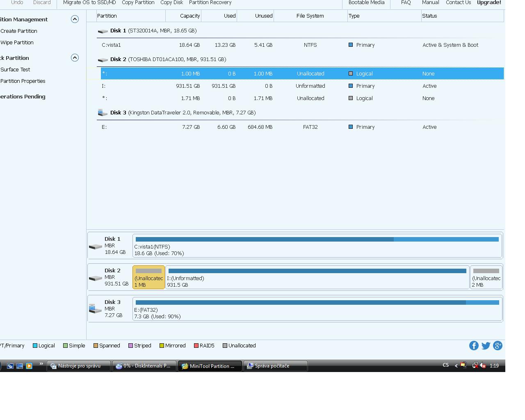
Task: Open Partition Recovery wizard
Action: [x=210, y=2]
